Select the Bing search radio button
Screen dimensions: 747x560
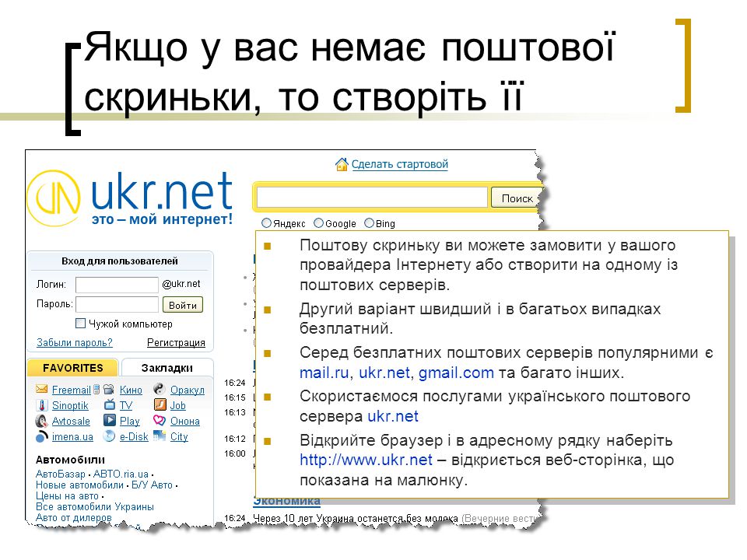[369, 223]
